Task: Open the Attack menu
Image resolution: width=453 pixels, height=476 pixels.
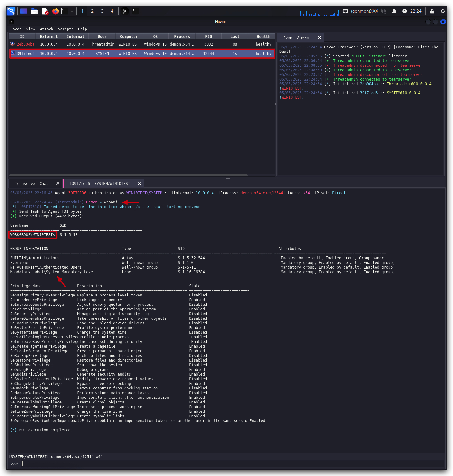Action: pos(46,29)
